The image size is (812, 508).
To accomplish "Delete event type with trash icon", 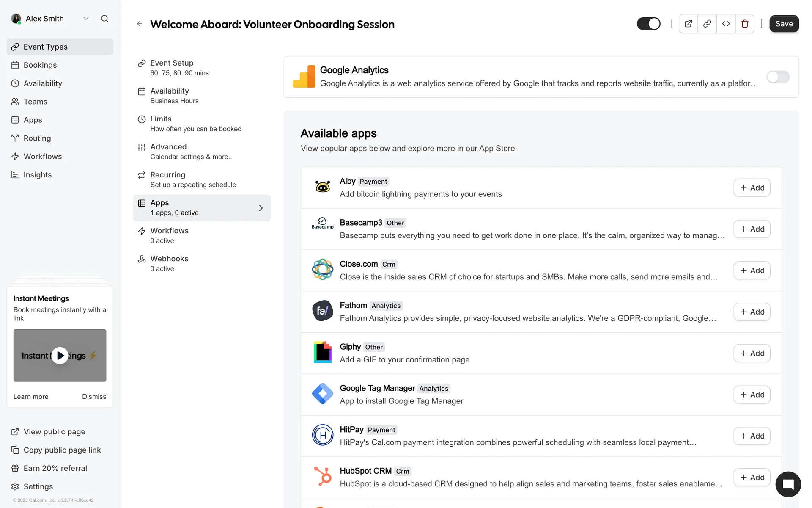I will [745, 24].
